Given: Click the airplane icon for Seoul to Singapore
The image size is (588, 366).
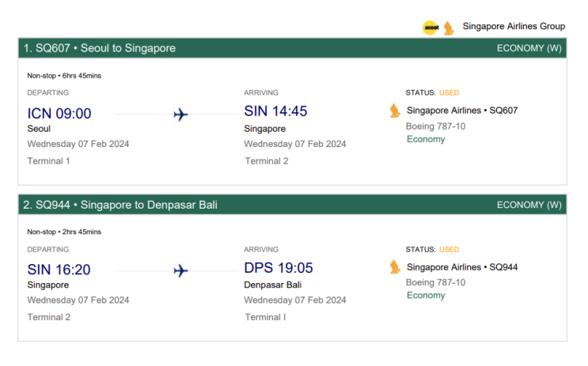Looking at the screenshot, I should 180,115.
